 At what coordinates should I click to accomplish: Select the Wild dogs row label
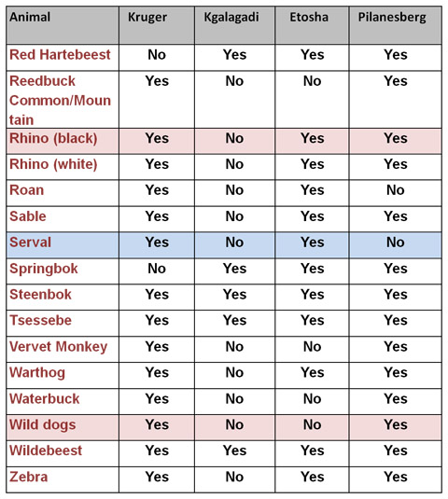click(43, 425)
